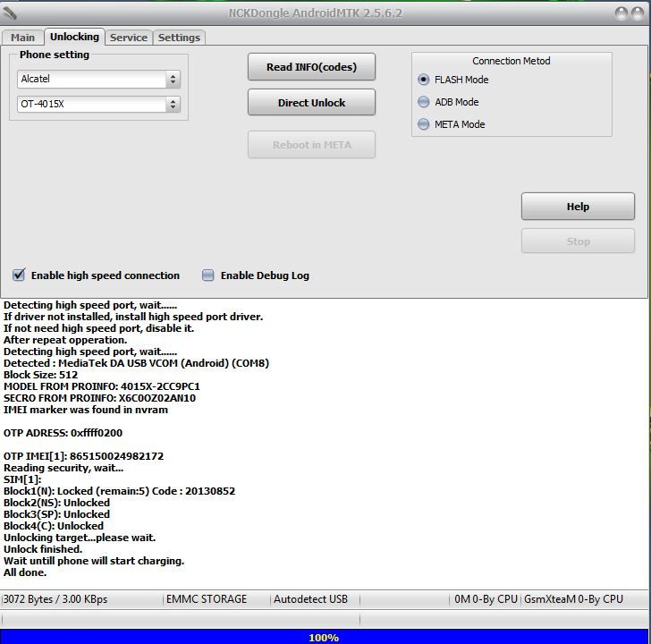Viewport: 651px width, 644px height.
Task: Click the EMMC STORAGE status panel
Action: coord(207,599)
